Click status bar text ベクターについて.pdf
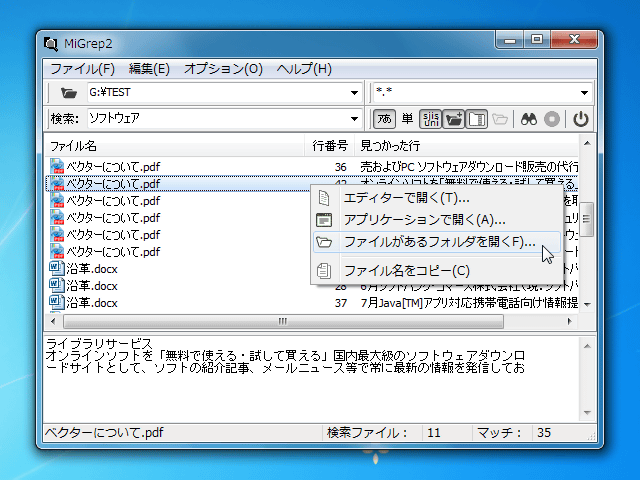 pyautogui.click(x=104, y=433)
